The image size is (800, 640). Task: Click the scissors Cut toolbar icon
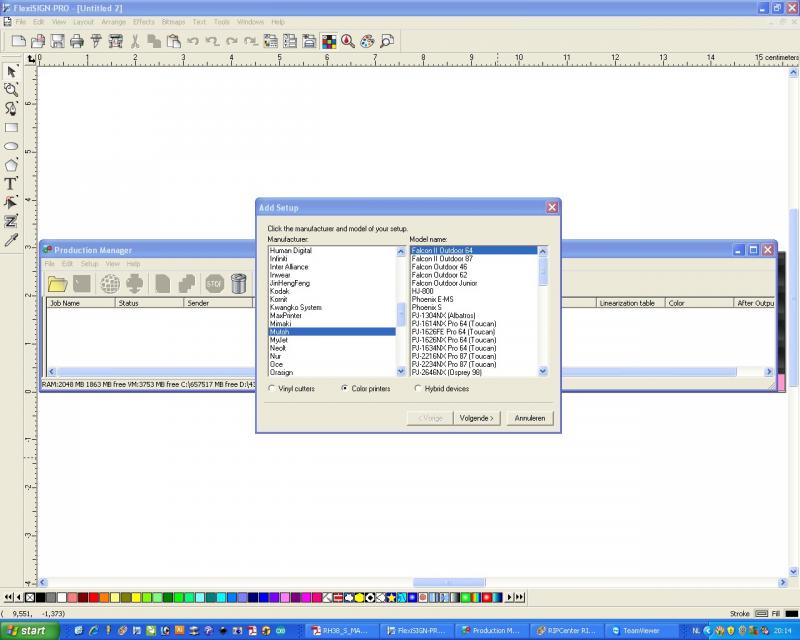coord(135,41)
